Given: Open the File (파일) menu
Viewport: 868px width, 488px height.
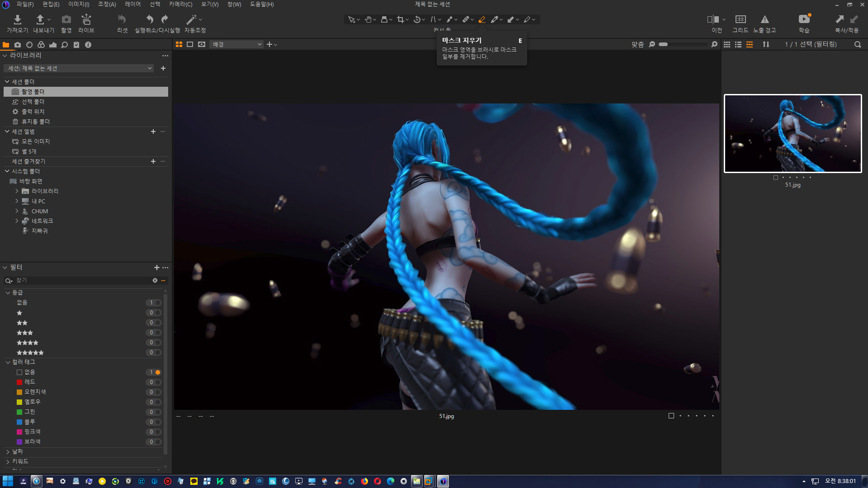Looking at the screenshot, I should coord(25,4).
